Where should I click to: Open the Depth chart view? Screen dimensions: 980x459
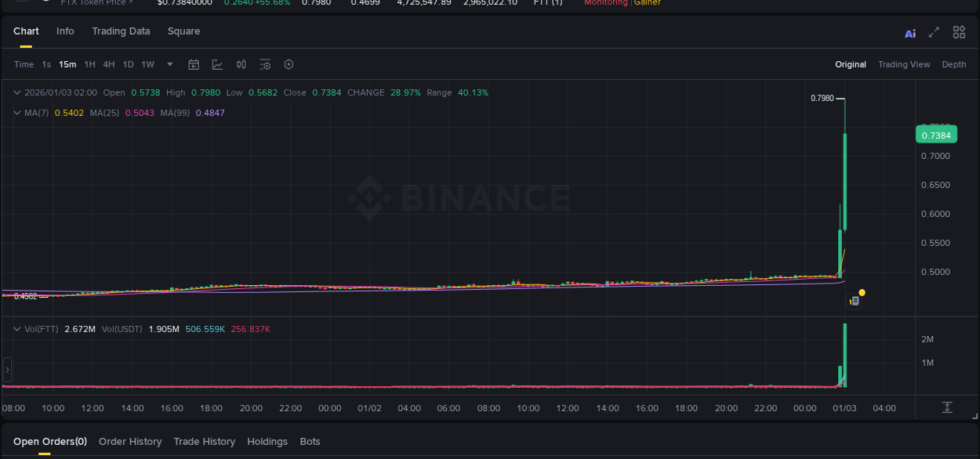(x=954, y=64)
